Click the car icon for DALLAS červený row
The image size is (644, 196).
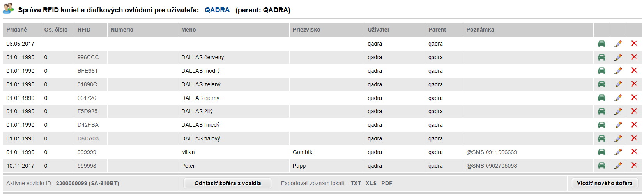pos(602,58)
